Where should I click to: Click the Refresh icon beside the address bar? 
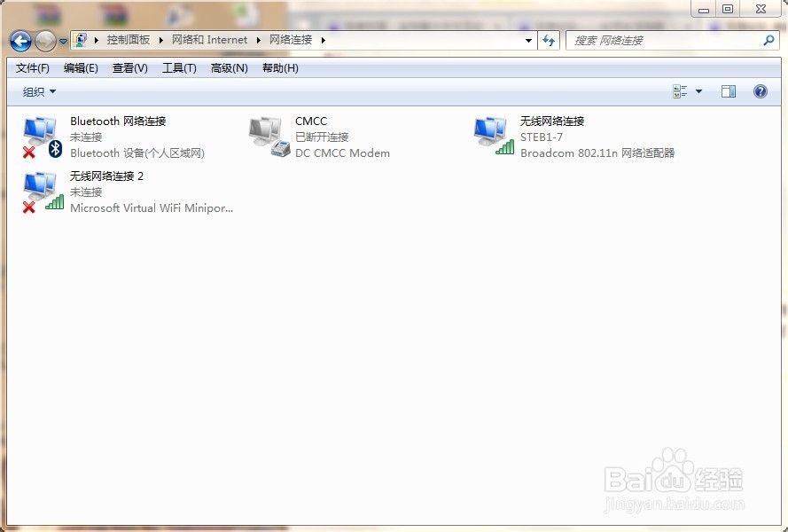(548, 40)
